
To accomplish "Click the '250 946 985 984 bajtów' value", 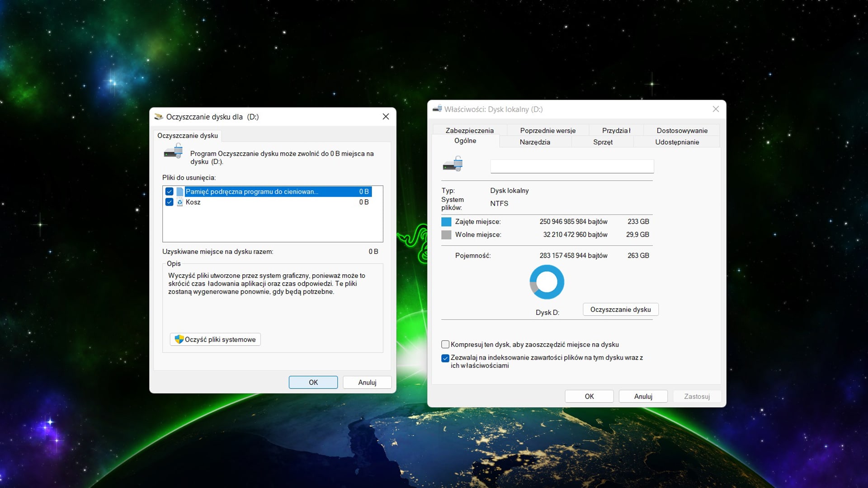I will pyautogui.click(x=573, y=221).
